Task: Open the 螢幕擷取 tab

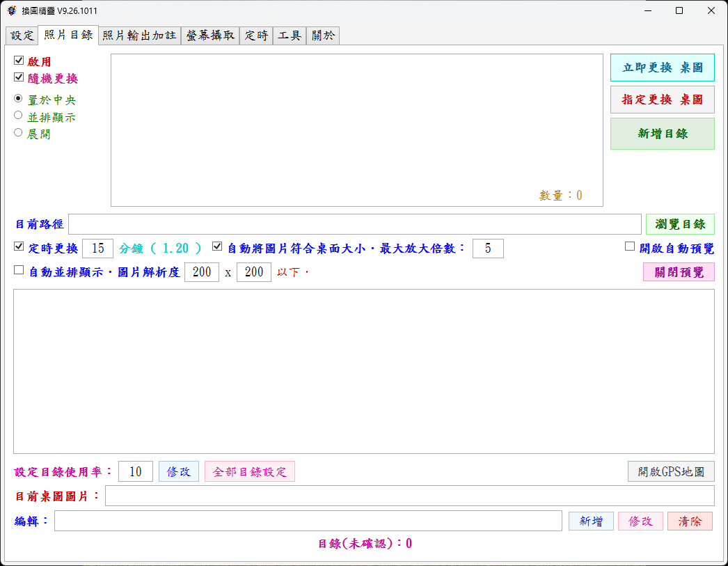Action: click(x=210, y=36)
